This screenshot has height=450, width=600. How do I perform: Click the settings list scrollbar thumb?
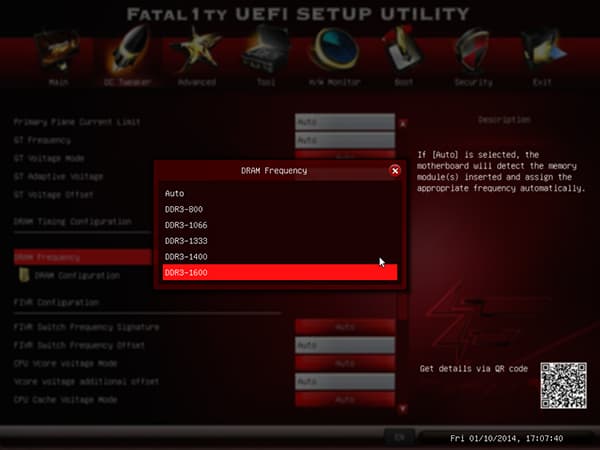403,306
